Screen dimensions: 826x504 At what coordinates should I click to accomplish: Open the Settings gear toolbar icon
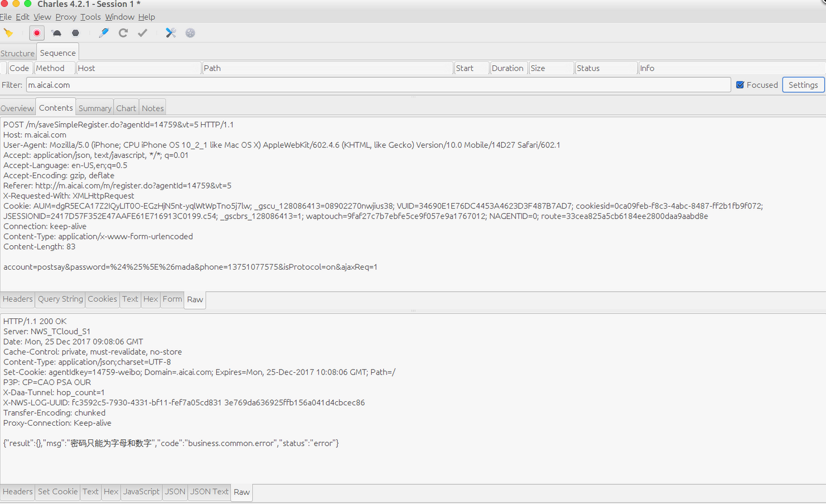coord(190,33)
